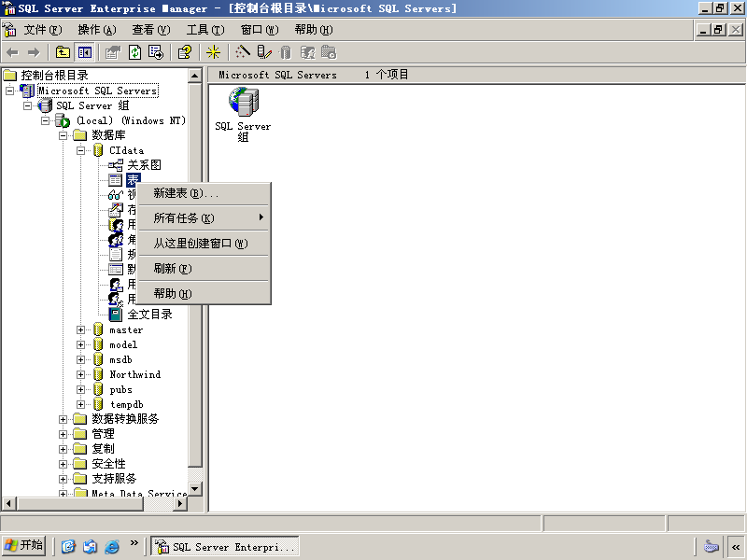Choose 刷新(F) in context menu

[204, 269]
